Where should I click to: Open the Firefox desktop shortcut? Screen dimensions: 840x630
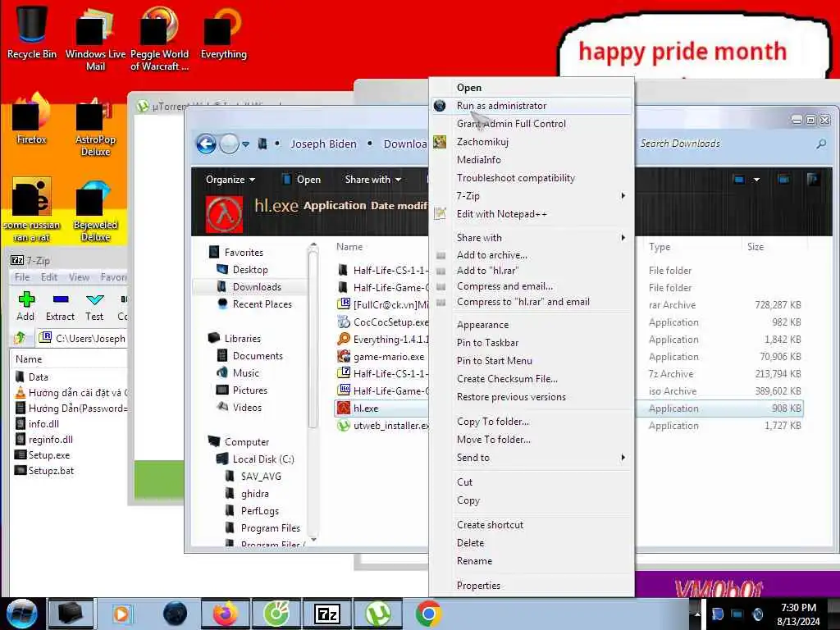(32, 119)
